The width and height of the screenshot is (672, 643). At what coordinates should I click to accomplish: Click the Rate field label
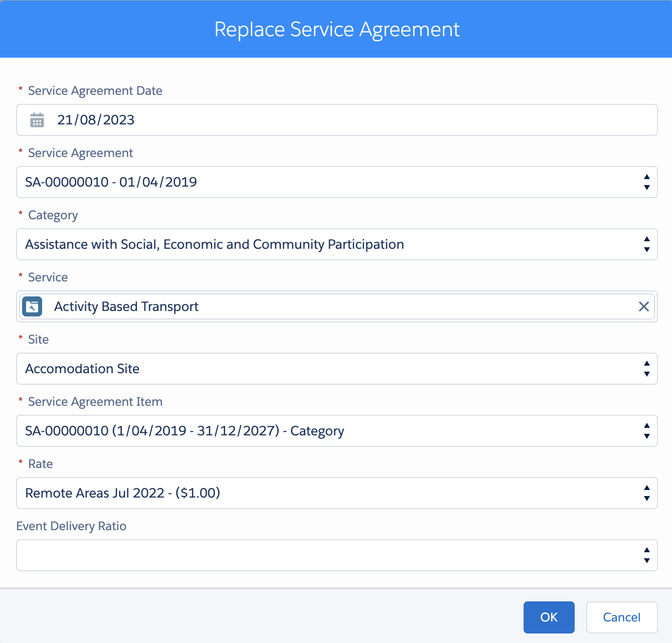pyautogui.click(x=41, y=464)
